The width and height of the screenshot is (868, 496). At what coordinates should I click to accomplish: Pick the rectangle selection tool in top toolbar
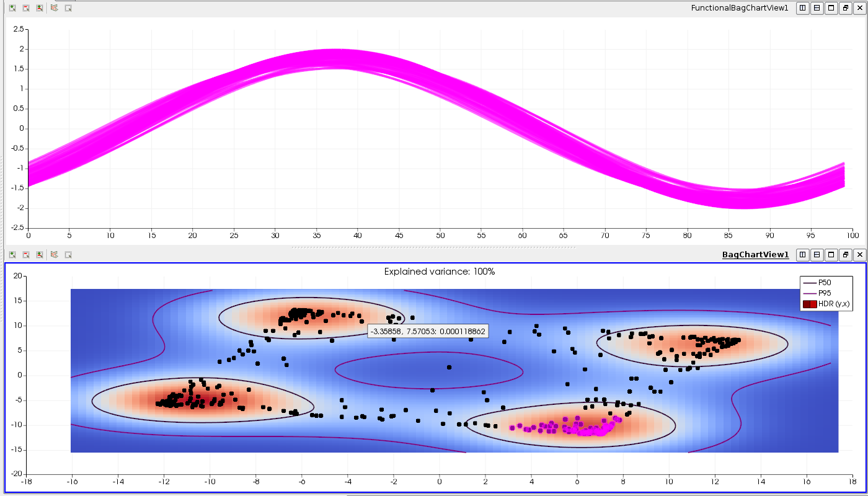(x=67, y=8)
